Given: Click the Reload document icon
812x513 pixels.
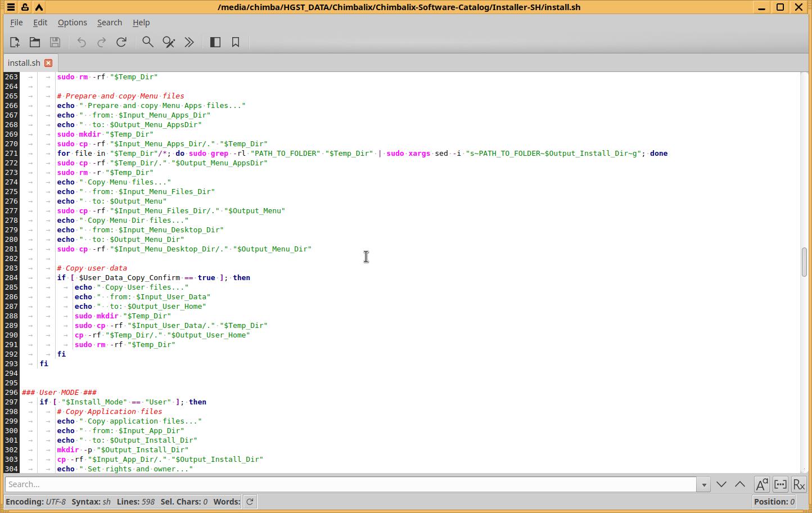Looking at the screenshot, I should (x=121, y=42).
